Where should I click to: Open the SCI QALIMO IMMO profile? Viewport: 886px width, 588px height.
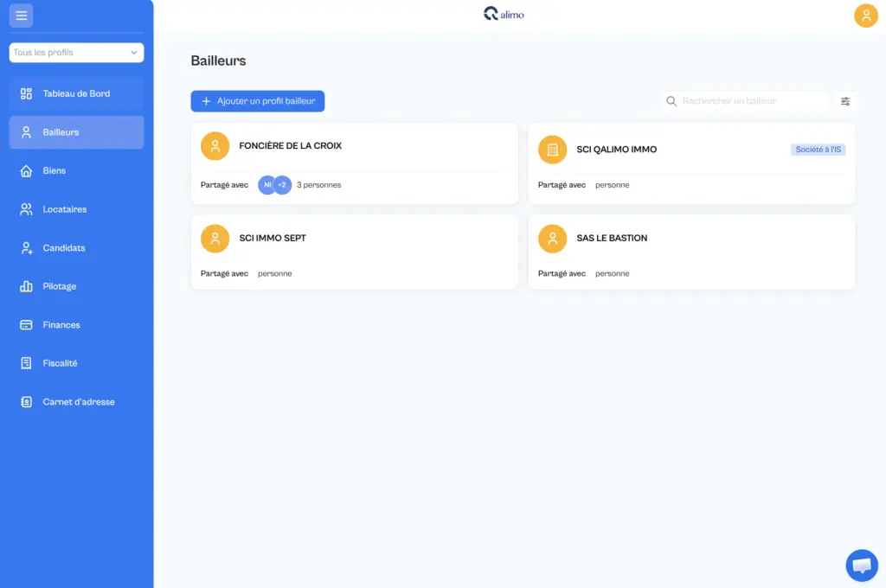pos(691,163)
